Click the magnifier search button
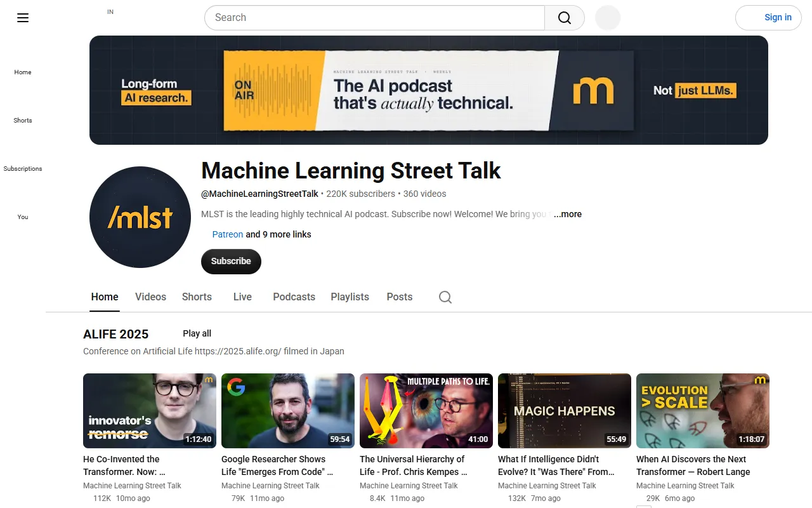 pyautogui.click(x=565, y=18)
